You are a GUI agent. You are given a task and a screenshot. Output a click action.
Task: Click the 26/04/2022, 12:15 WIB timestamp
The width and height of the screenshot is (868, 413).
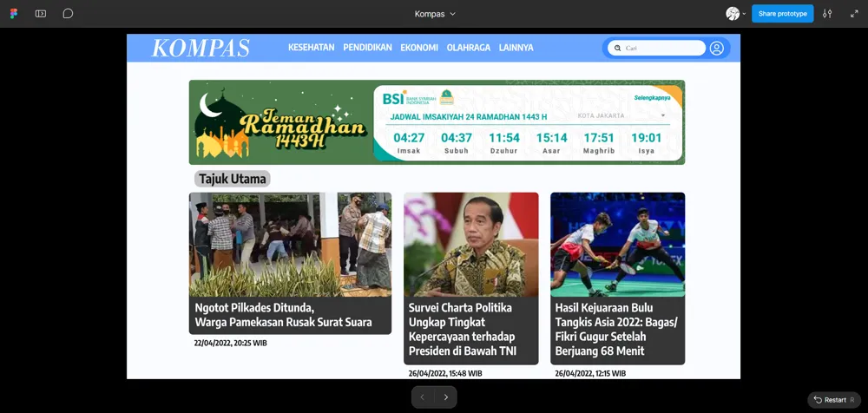[x=590, y=374]
